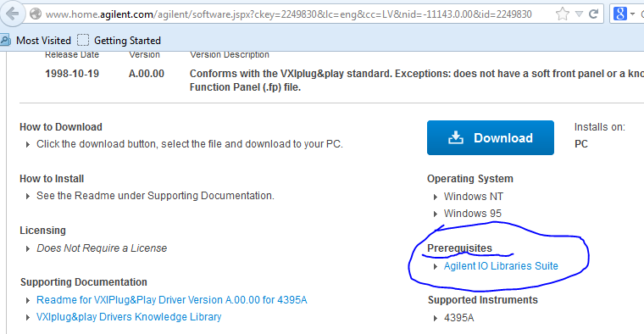
Task: Bookmark this page with the star icon
Action: (x=563, y=14)
